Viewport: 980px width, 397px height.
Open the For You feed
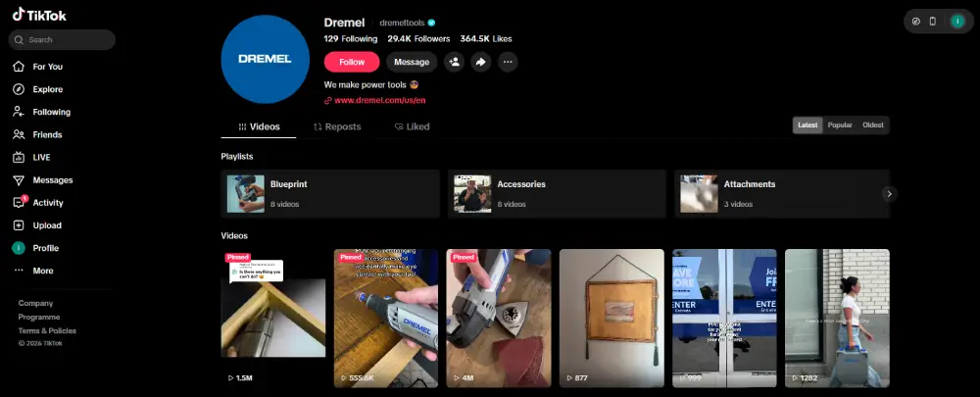click(38, 67)
